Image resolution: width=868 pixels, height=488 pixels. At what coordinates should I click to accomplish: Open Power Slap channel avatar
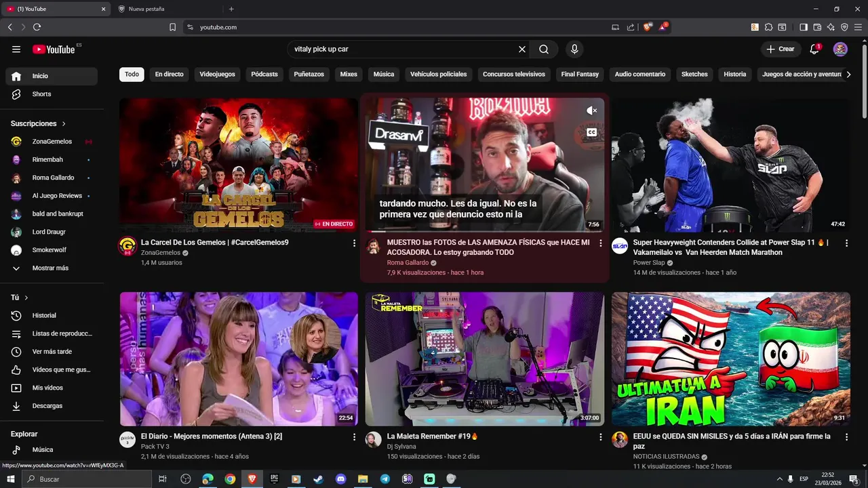point(620,246)
